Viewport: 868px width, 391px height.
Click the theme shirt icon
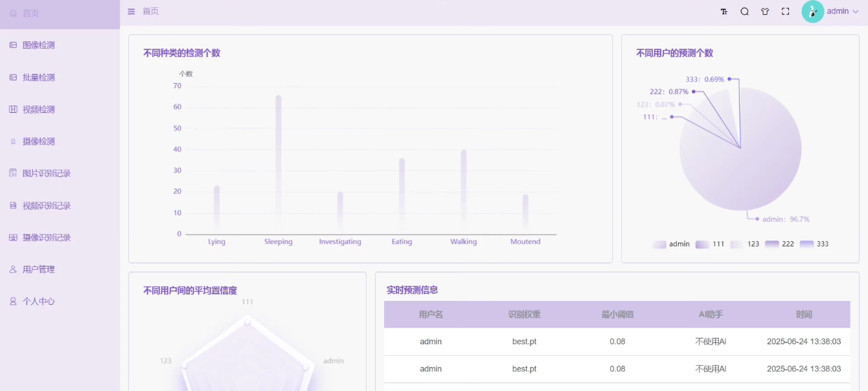coord(765,12)
